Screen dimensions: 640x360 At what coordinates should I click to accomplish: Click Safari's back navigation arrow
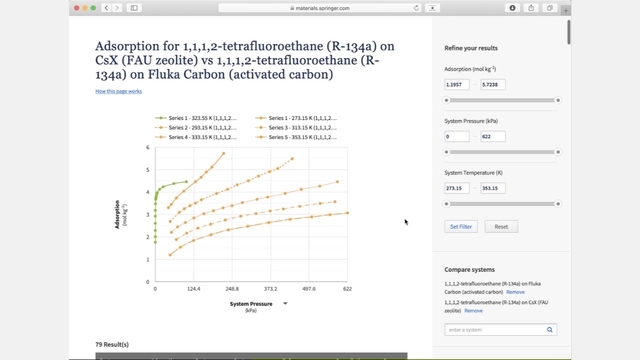pos(106,8)
